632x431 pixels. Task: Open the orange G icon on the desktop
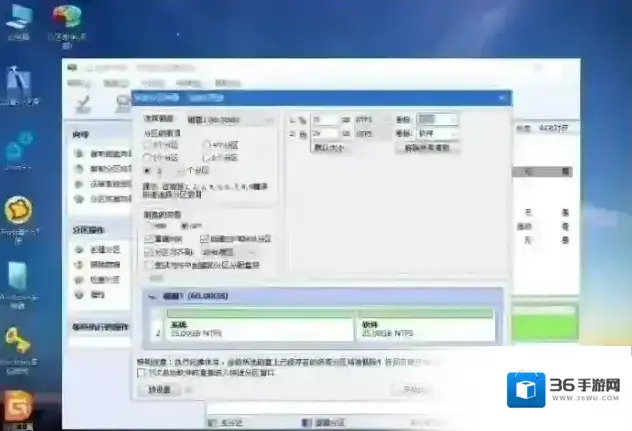coord(18,405)
